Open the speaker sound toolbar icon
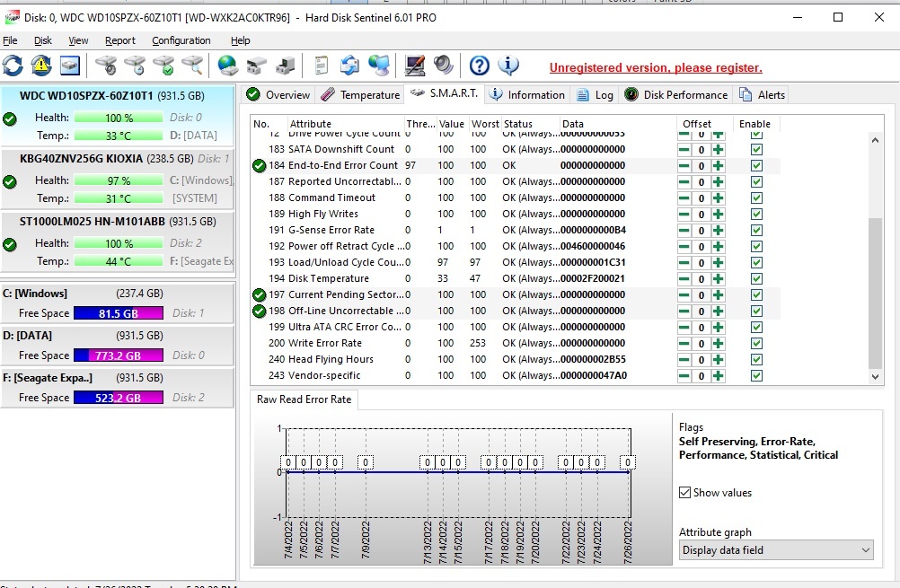This screenshot has height=588, width=900. [x=443, y=66]
